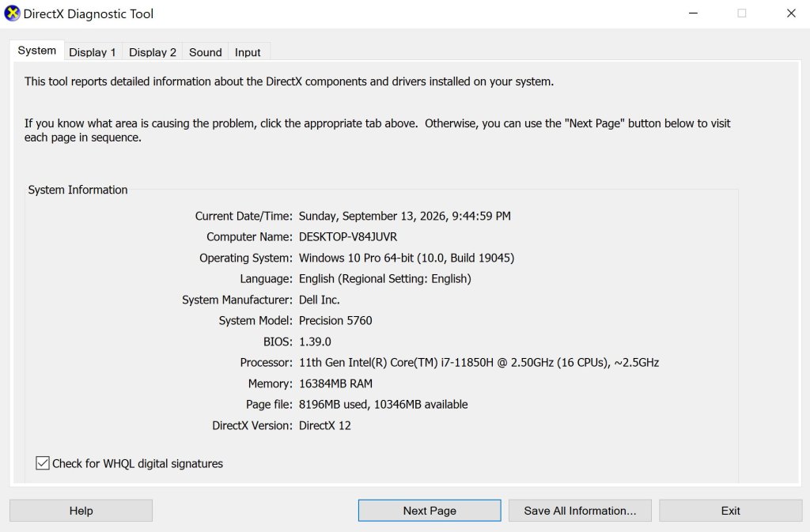
Task: Click memory value '16384MB RAM'
Action: click(x=335, y=383)
